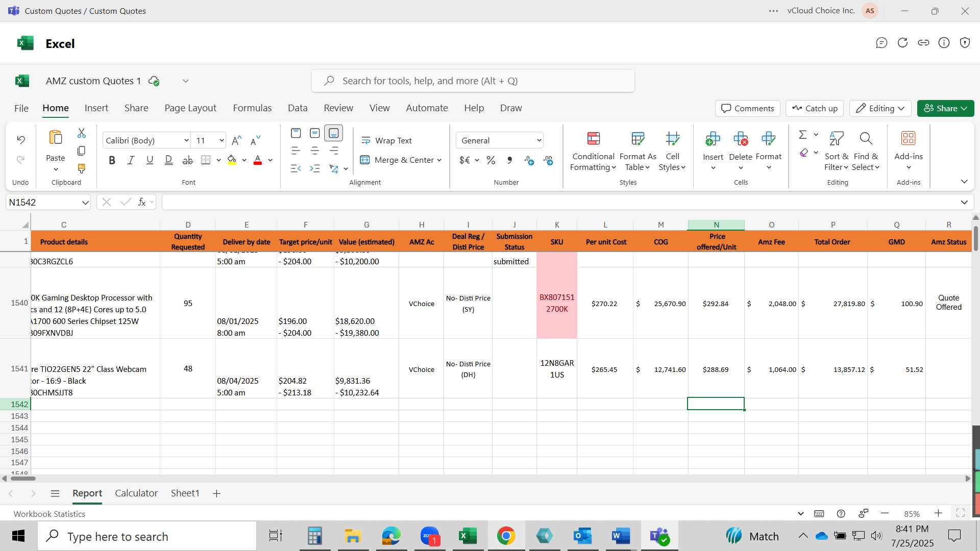
Task: Click the Copy icon in Clipboard
Action: [82, 151]
